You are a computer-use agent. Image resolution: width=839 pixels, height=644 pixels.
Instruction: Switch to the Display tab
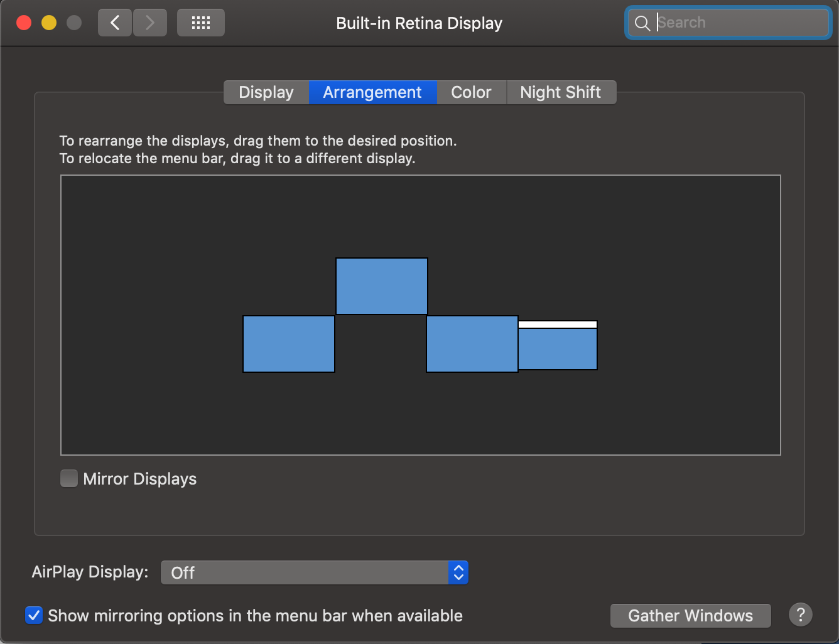pos(266,92)
